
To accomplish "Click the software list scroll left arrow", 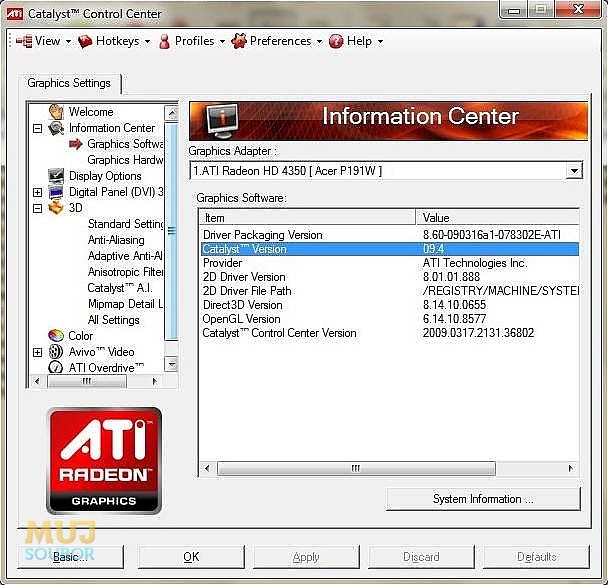I will [207, 468].
